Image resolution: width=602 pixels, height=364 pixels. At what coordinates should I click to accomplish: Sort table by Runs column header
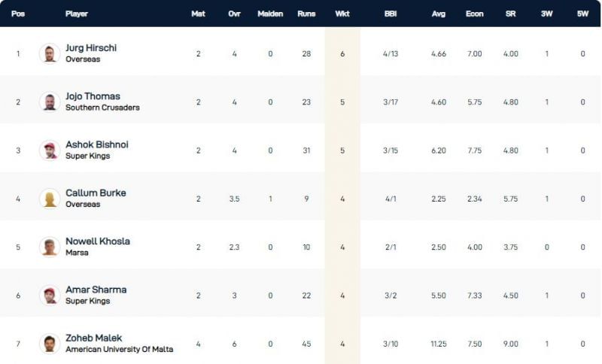tap(306, 14)
